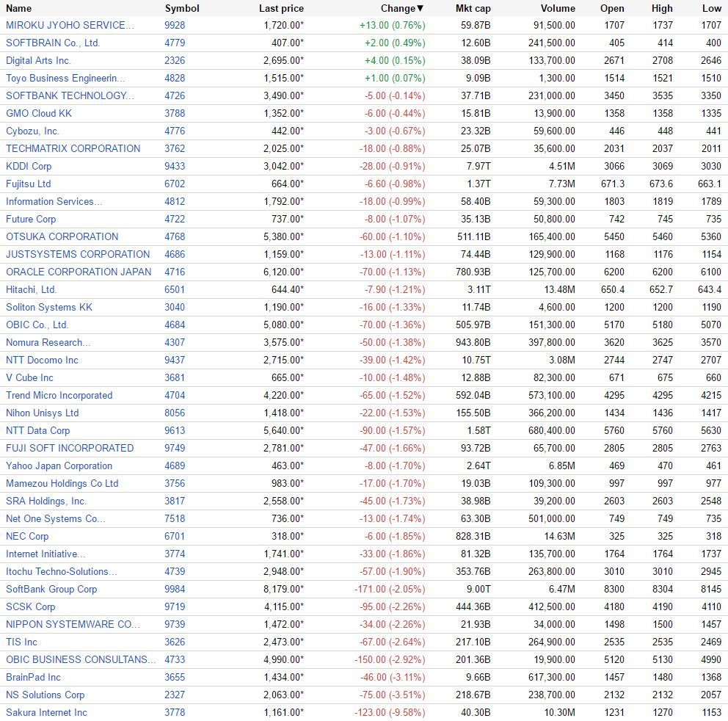Open KDDI Corp link

29,167
